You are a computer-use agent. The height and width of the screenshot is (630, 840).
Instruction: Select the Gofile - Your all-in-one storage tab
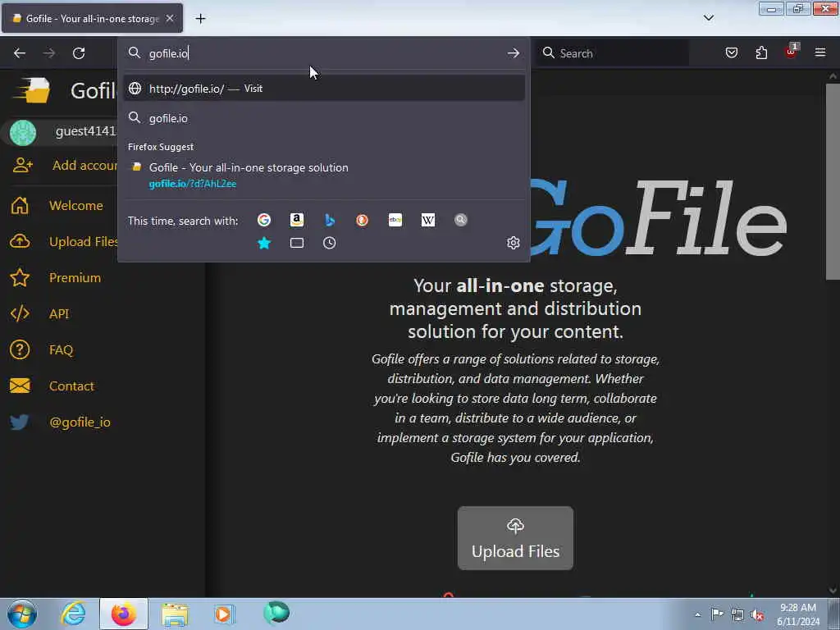[92, 18]
